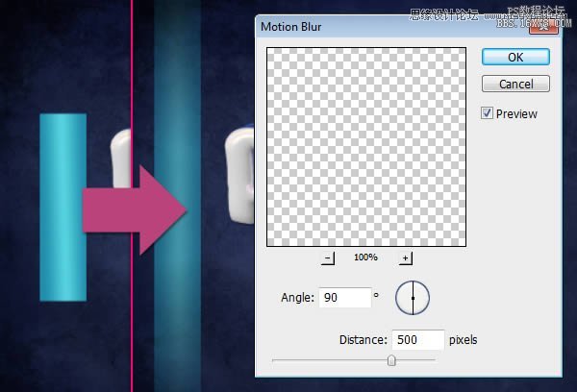Click the Distance input field
This screenshot has width=577, height=392.
click(x=418, y=340)
